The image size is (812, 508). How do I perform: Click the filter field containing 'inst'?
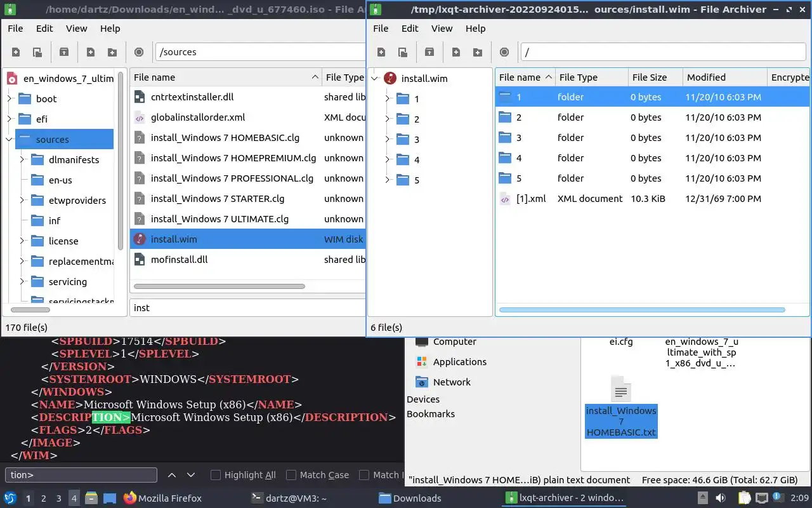click(x=247, y=307)
